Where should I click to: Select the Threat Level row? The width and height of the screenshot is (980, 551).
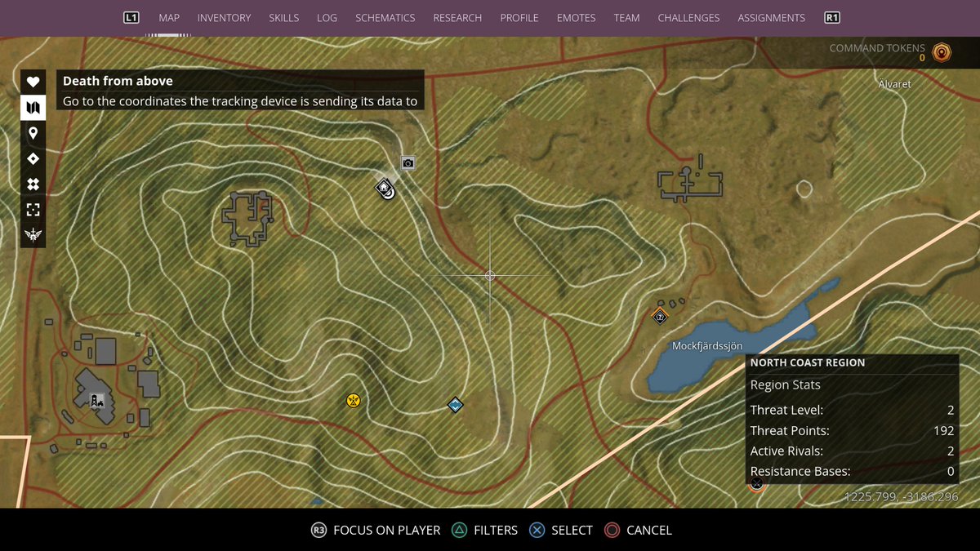coord(853,410)
